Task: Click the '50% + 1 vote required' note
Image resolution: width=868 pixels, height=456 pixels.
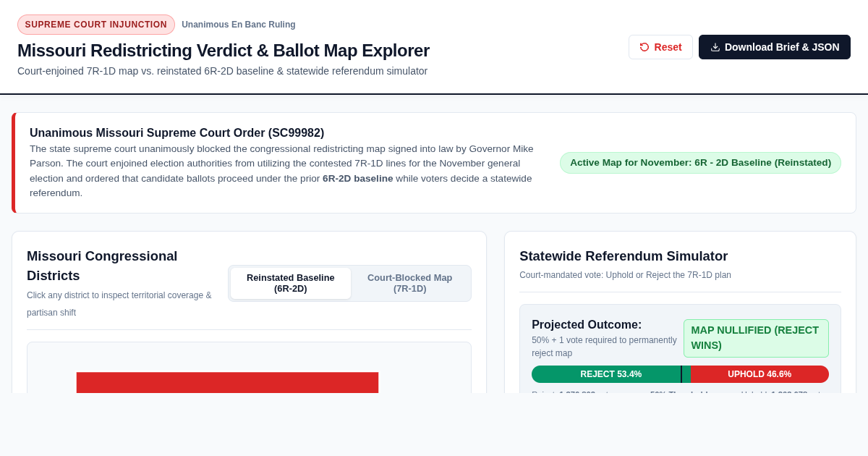Action: click(x=605, y=347)
